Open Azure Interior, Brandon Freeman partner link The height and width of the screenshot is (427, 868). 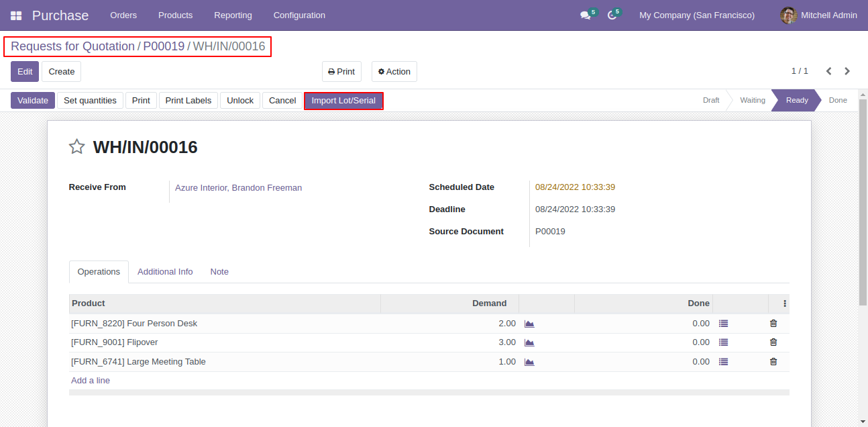pyautogui.click(x=238, y=188)
